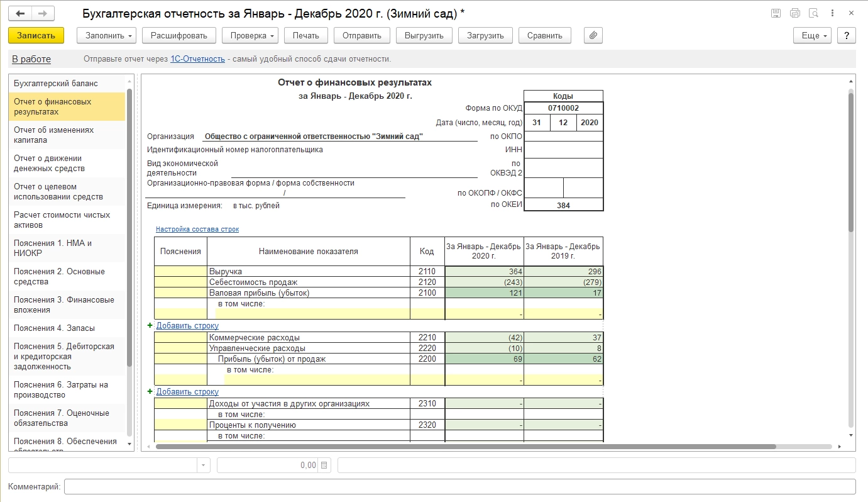Click the save diskette icon in title bar
868x502 pixels.
(x=776, y=13)
